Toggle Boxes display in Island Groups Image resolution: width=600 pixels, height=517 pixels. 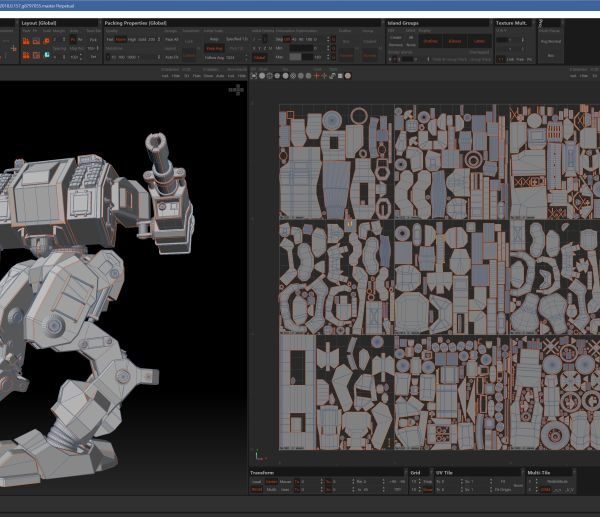(x=453, y=41)
